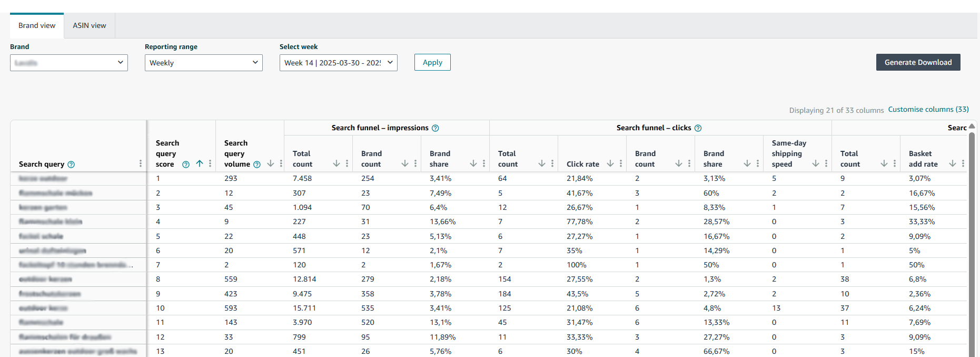Click Generate Download button
The height and width of the screenshot is (357, 980).
coord(918,62)
